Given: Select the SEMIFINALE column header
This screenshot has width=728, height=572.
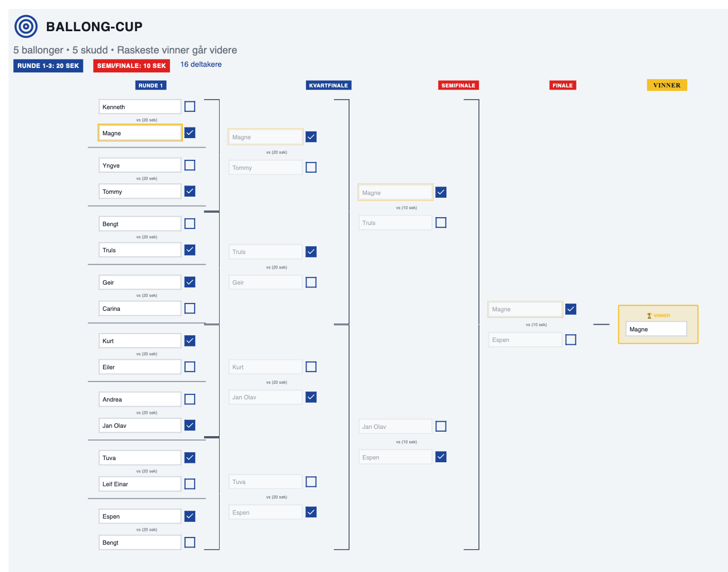Looking at the screenshot, I should 458,85.
